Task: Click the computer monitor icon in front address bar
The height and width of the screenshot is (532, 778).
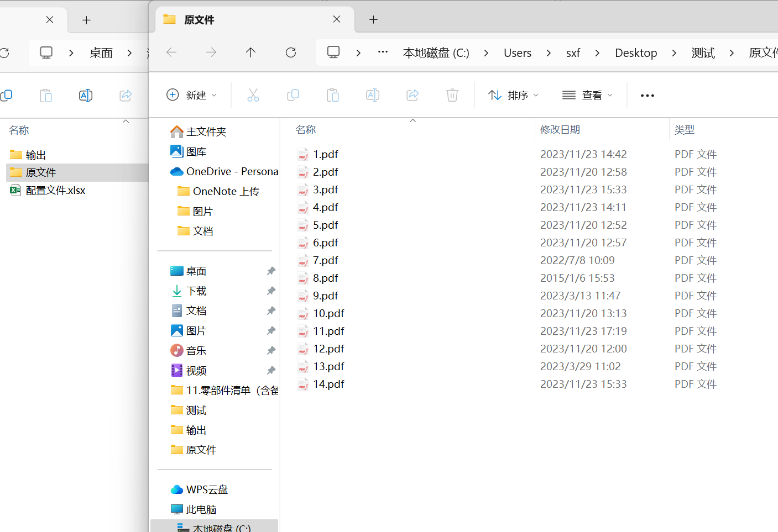Action: [x=333, y=52]
